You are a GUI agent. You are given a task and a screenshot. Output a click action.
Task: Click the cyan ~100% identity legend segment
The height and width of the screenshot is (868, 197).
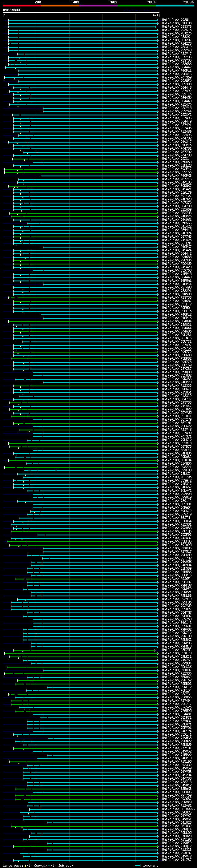click(x=175, y=6)
